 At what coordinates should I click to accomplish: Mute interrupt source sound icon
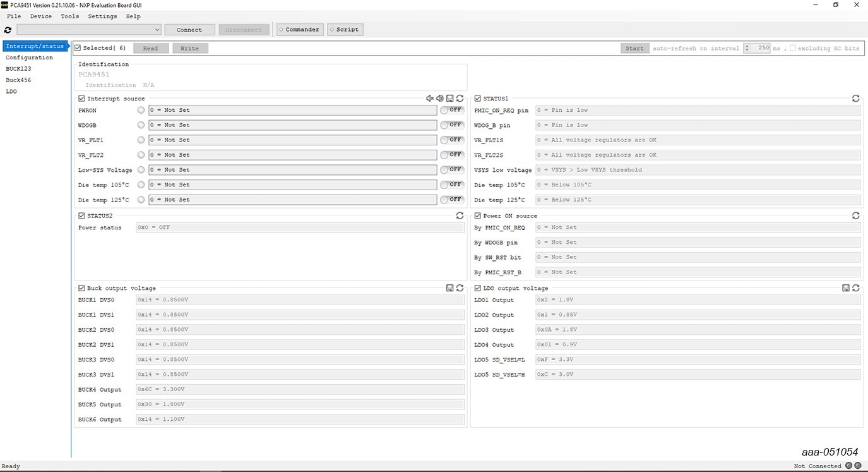pyautogui.click(x=430, y=99)
